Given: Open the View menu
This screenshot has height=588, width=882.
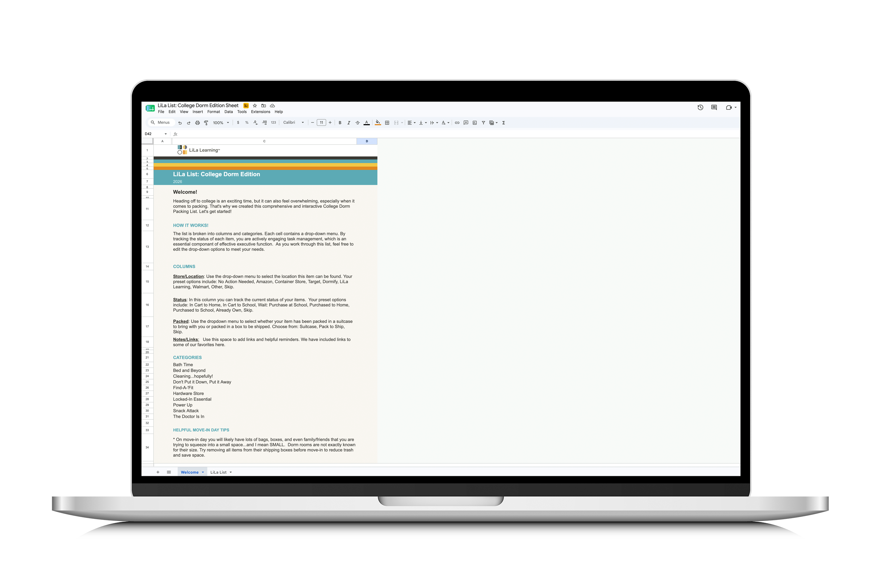Looking at the screenshot, I should point(184,112).
